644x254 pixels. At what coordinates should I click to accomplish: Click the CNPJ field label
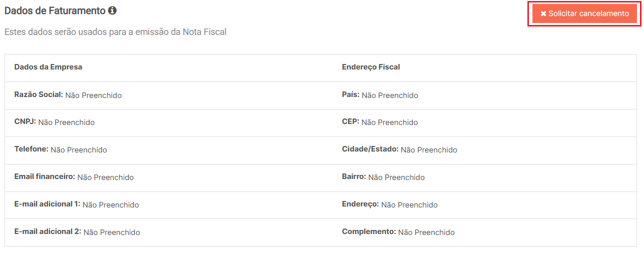[25, 122]
